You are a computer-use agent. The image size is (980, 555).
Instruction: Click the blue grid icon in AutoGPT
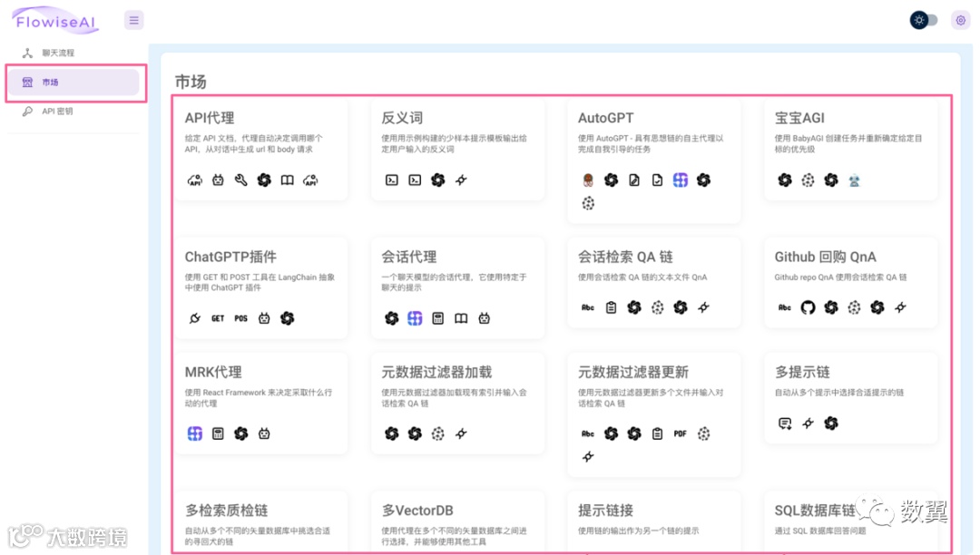click(681, 180)
